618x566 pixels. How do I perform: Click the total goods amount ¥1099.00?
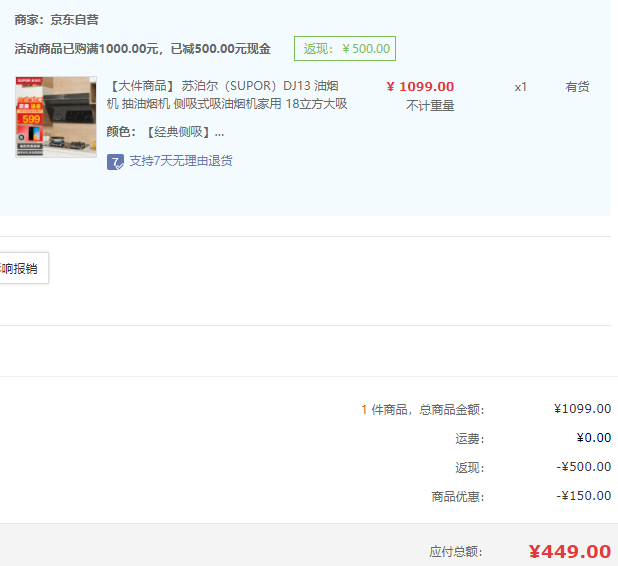[x=582, y=409]
